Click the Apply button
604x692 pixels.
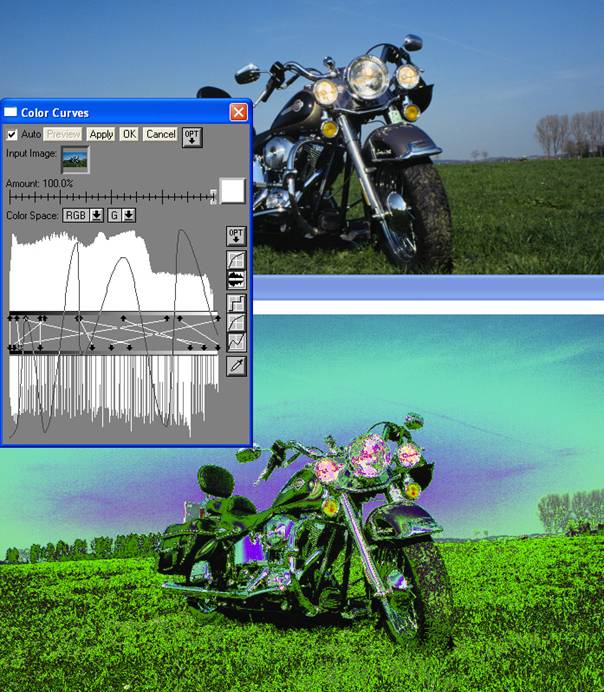(101, 134)
